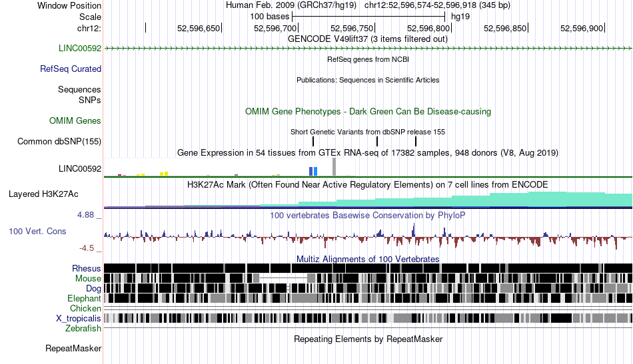Select the Zebrafish alignment row label
633x364 pixels.
click(83, 329)
